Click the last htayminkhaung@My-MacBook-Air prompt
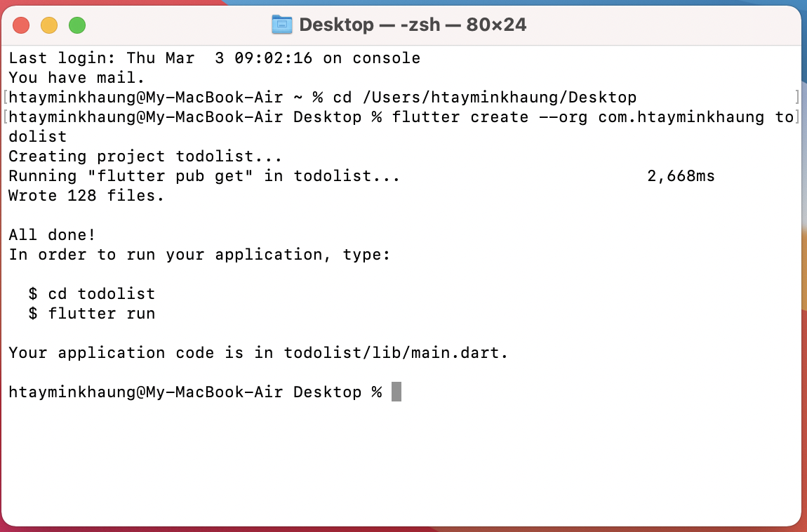 145,392
